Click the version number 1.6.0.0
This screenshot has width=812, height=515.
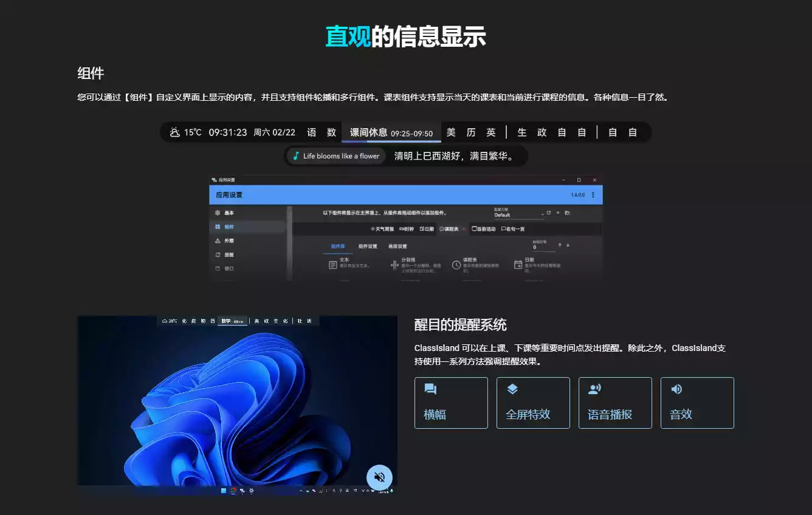click(x=578, y=195)
